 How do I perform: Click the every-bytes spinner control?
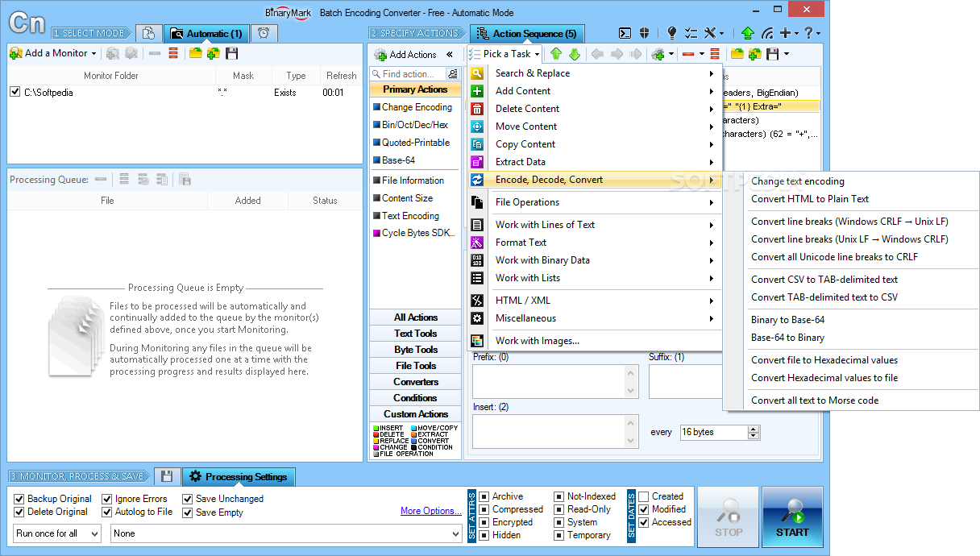(x=754, y=433)
